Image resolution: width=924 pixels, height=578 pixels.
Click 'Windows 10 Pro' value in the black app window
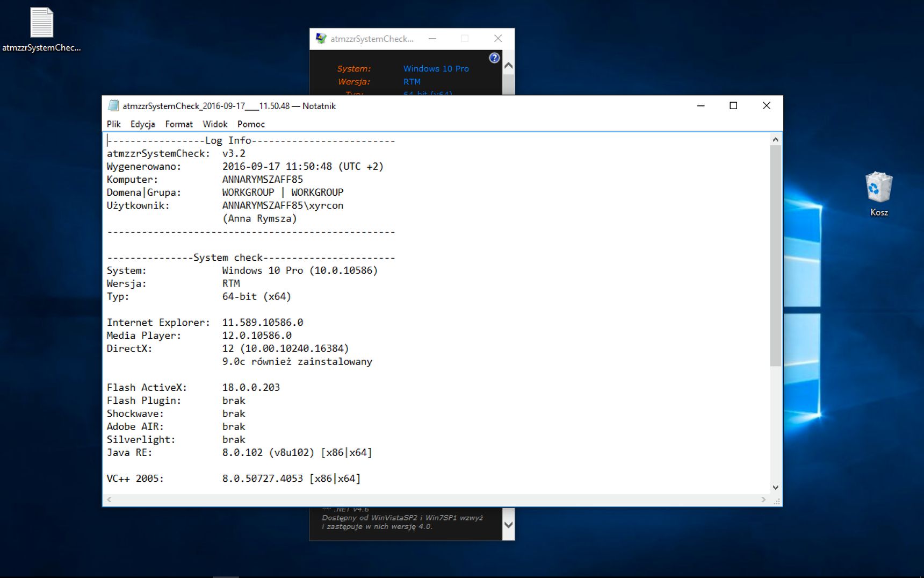[436, 69]
